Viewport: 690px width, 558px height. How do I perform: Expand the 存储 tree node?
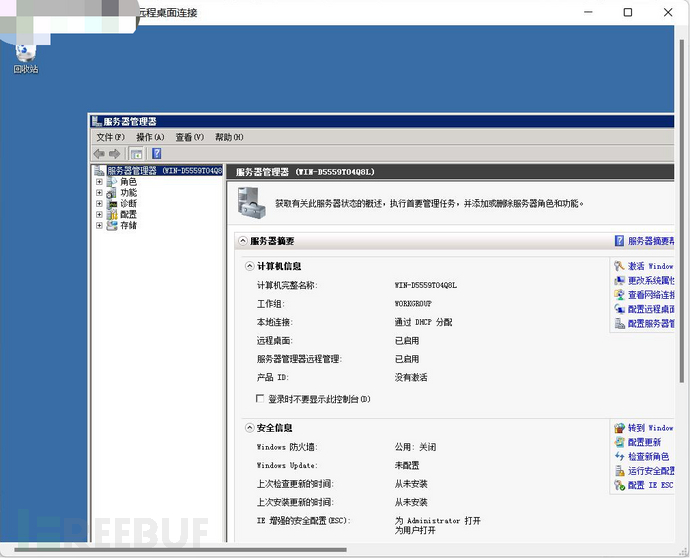coord(99,226)
